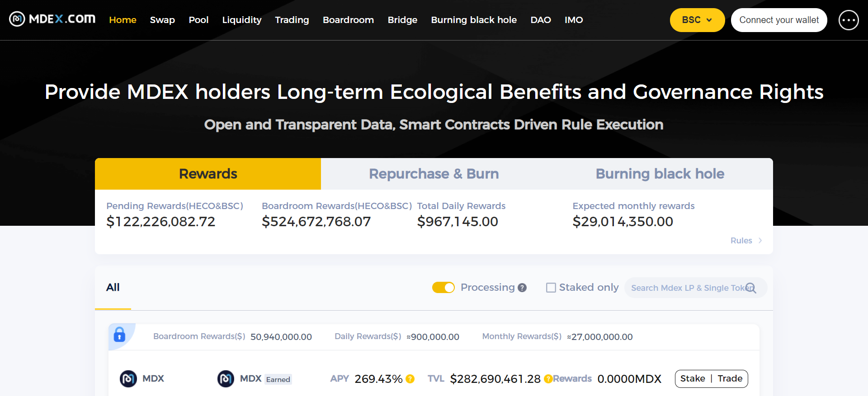Click the APY value 269.43%
Image resolution: width=868 pixels, height=396 pixels.
(x=378, y=379)
